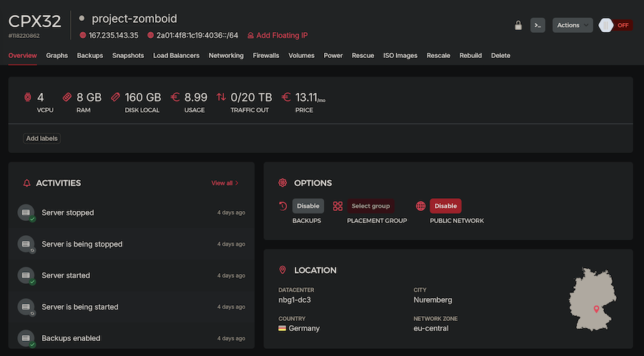
Task: Switch to the Graphs tab
Action: pos(57,56)
